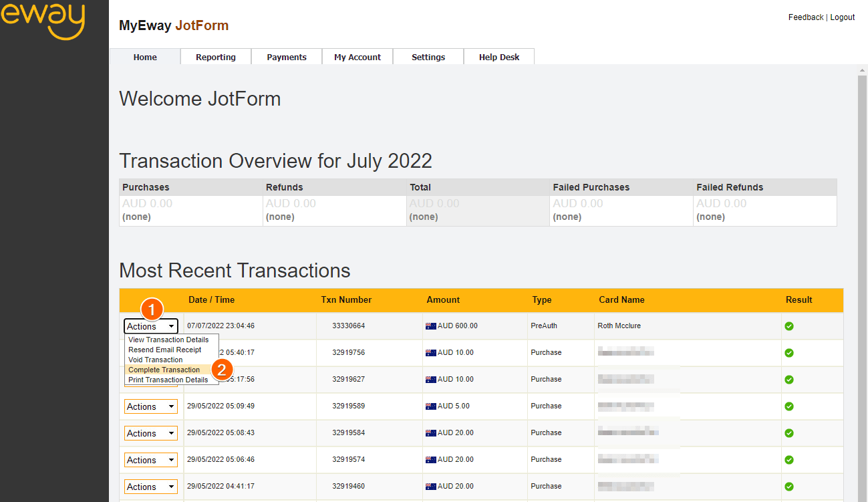Image resolution: width=868 pixels, height=502 pixels.
Task: Click the Australian flag beside AUD 5.00
Action: coord(430,406)
